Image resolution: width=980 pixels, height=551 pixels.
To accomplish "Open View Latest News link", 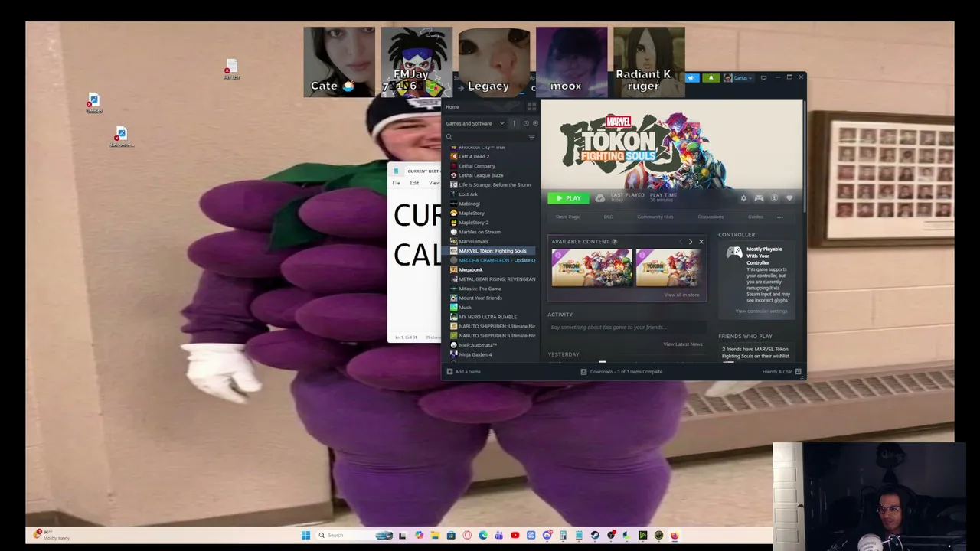I will point(683,344).
